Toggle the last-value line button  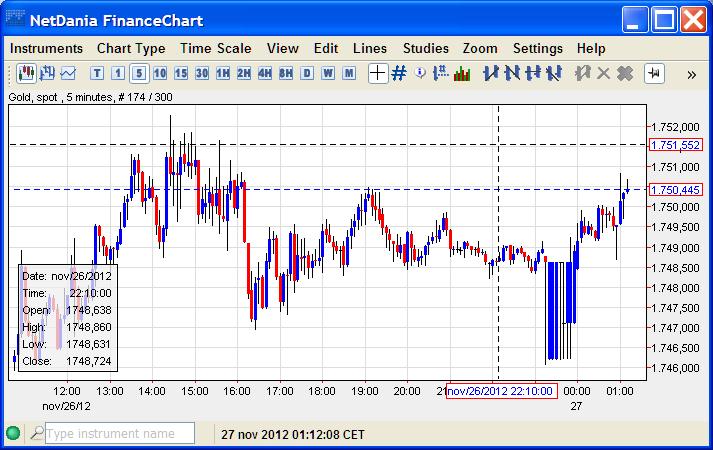[654, 73]
